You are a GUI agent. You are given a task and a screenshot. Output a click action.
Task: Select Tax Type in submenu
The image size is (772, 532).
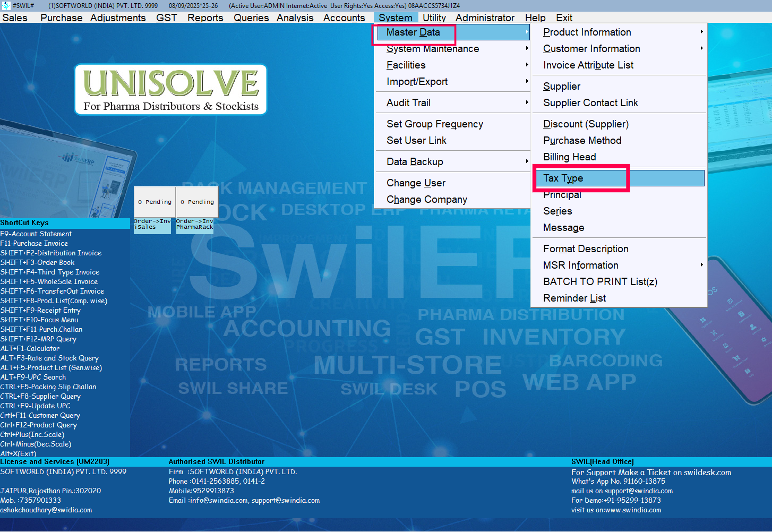[619, 178]
